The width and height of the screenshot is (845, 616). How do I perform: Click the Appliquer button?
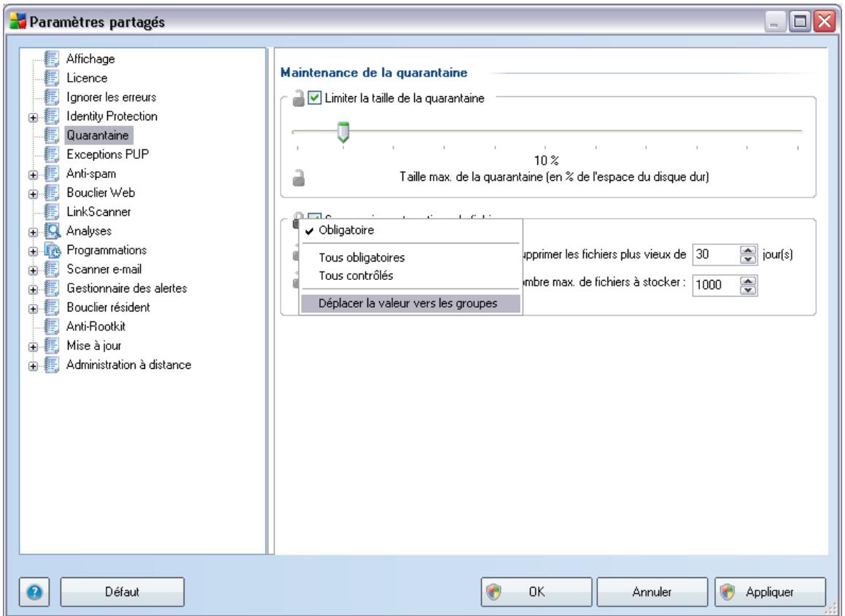[771, 592]
